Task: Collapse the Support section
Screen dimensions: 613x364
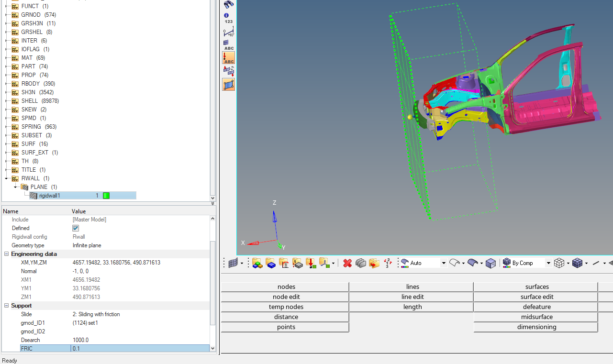Action: (6, 306)
